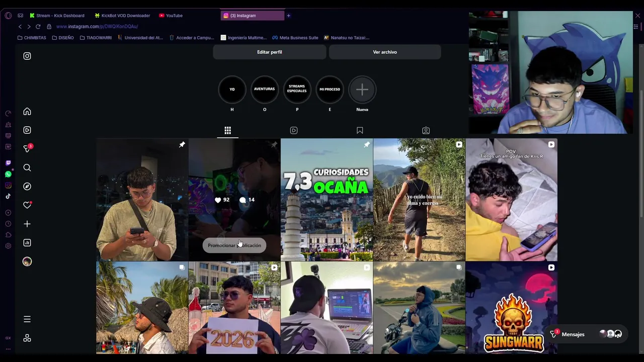644x362 pixels.
Task: Open TikTok in Opera GX sidebar
Action: pyautogui.click(x=8, y=196)
